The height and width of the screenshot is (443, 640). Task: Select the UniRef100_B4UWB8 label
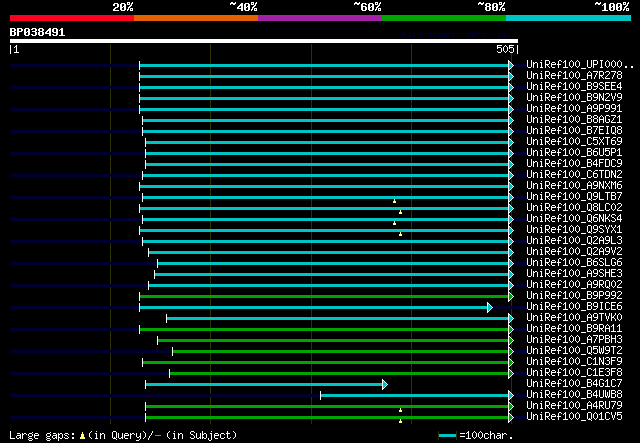574,395
